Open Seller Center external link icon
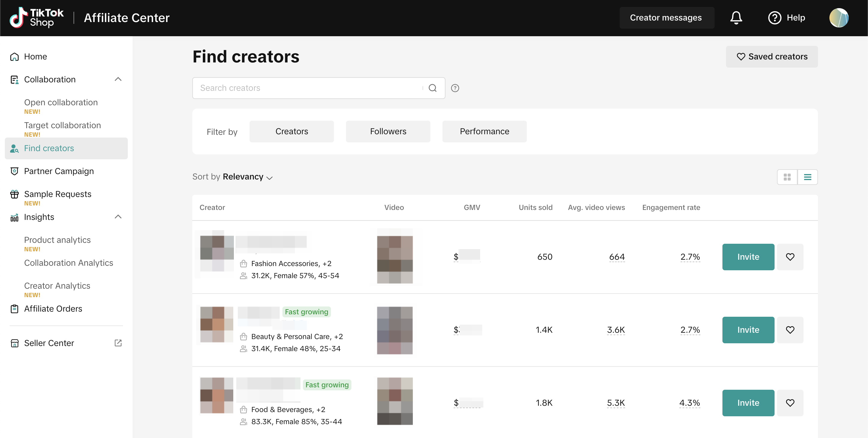 point(118,343)
